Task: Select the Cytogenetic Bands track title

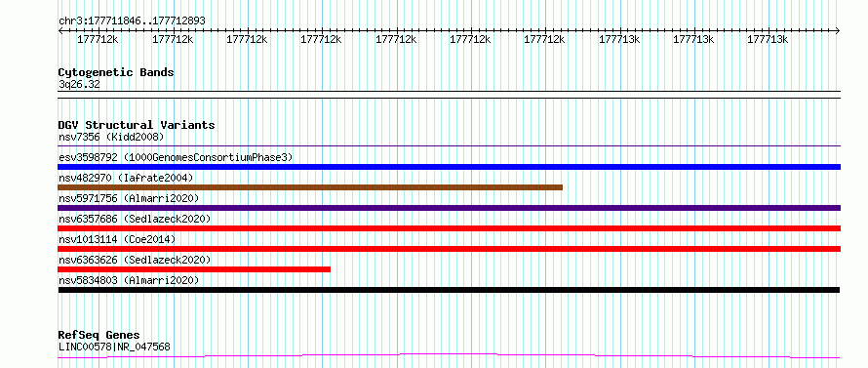Action: 116,72
